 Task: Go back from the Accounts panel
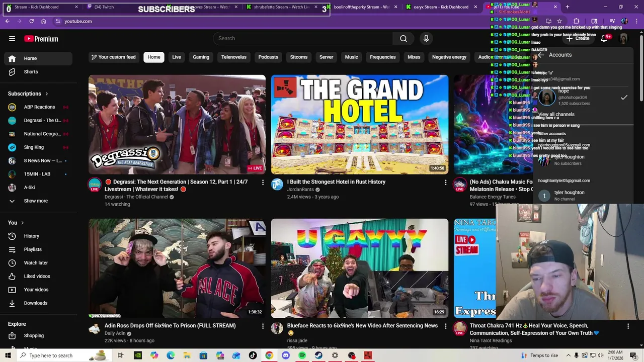click(x=541, y=55)
